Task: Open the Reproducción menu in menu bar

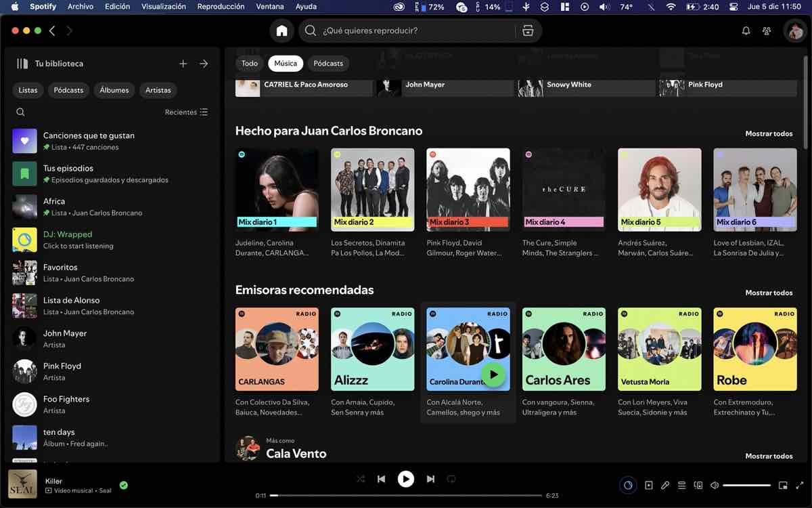Action: (x=221, y=7)
